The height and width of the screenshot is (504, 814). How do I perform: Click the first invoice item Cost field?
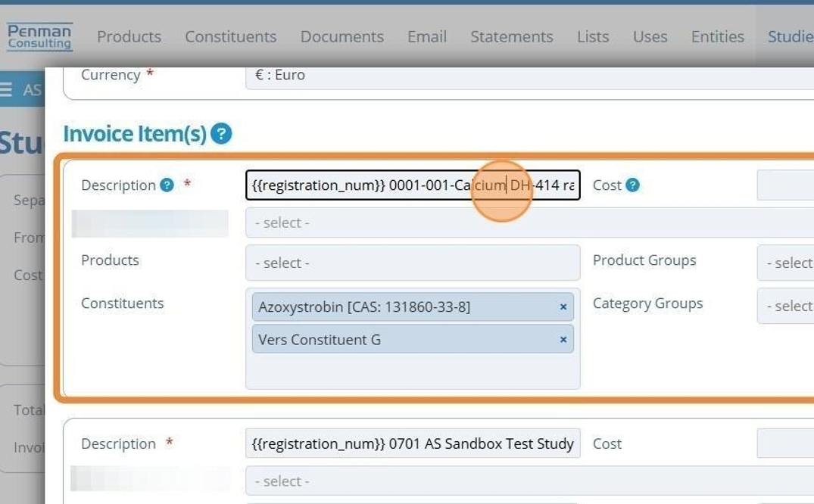(785, 185)
